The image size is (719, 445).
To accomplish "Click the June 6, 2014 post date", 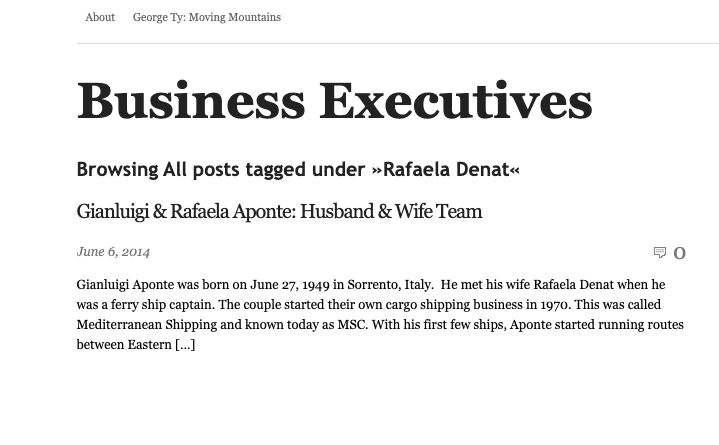I will 113,252.
